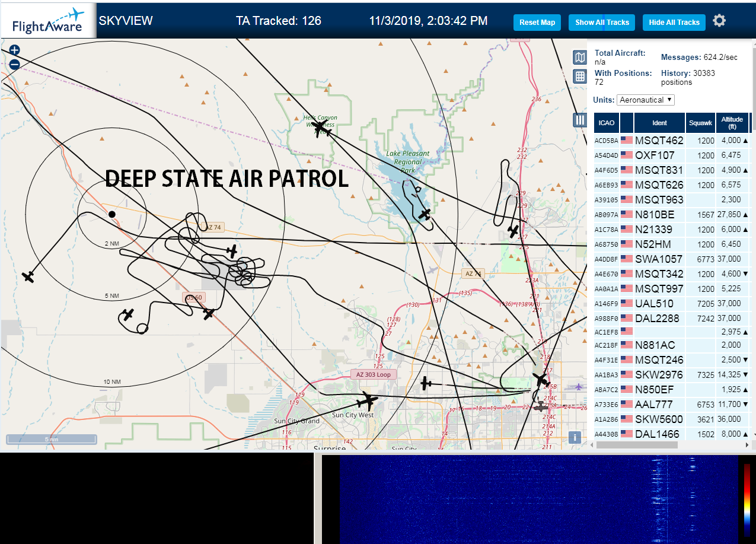Select the DAL1466 aircraft row
Image resolution: width=756 pixels, height=544 pixels.
coord(672,434)
